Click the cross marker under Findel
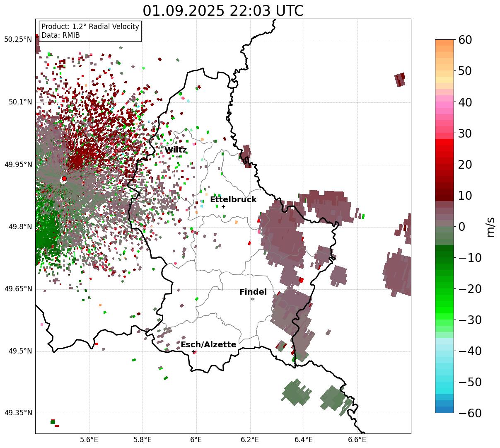This screenshot has width=500, height=448. [253, 299]
